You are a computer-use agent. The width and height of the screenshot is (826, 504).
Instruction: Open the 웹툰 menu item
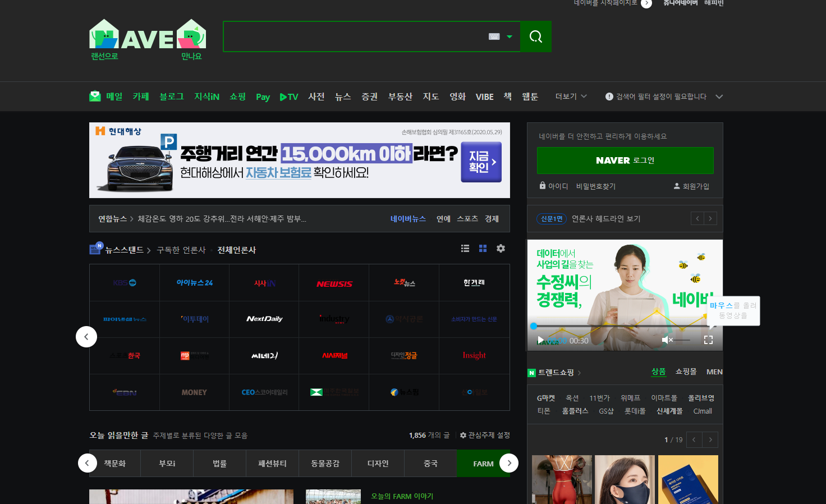point(530,97)
